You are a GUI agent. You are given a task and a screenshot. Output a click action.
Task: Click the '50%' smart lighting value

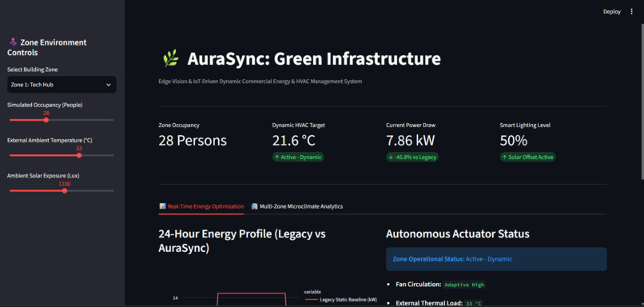[514, 141]
